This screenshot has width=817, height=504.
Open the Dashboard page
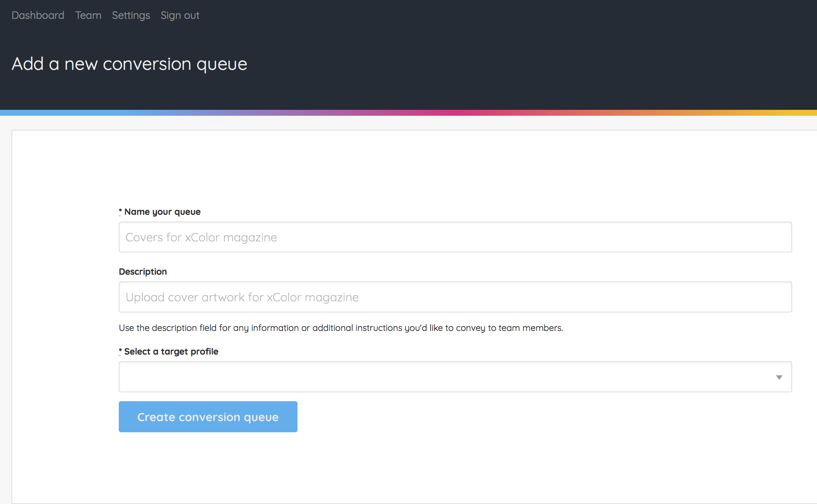point(38,15)
